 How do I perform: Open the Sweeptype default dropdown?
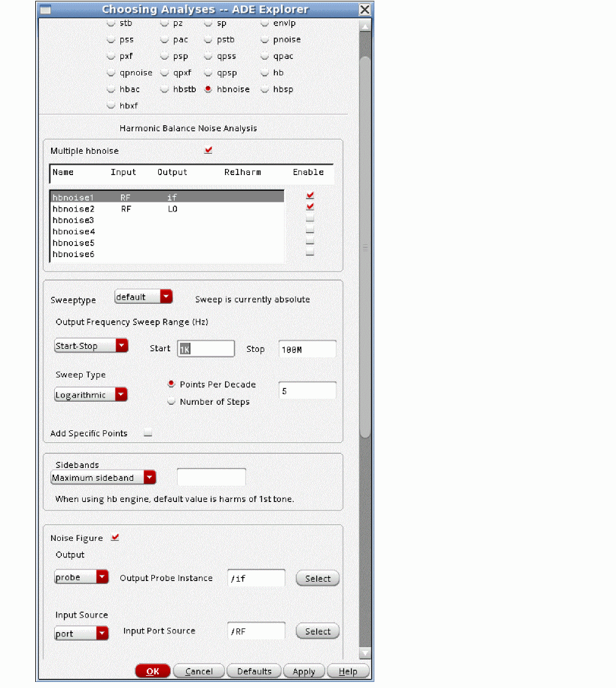click(x=144, y=297)
